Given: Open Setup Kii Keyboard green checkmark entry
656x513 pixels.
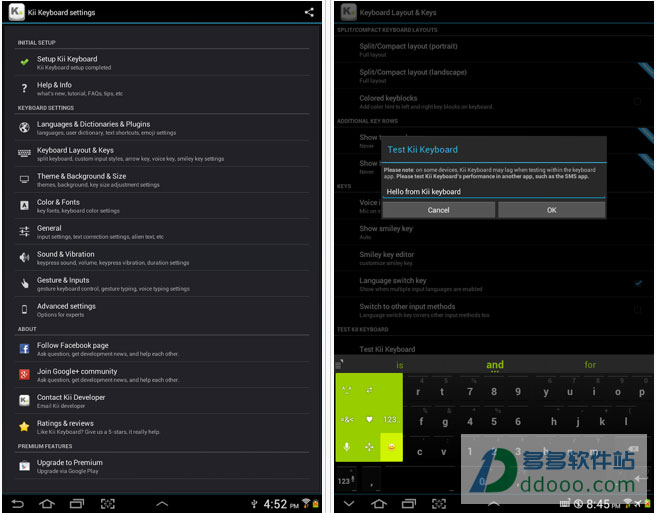Looking at the screenshot, I should (x=162, y=62).
